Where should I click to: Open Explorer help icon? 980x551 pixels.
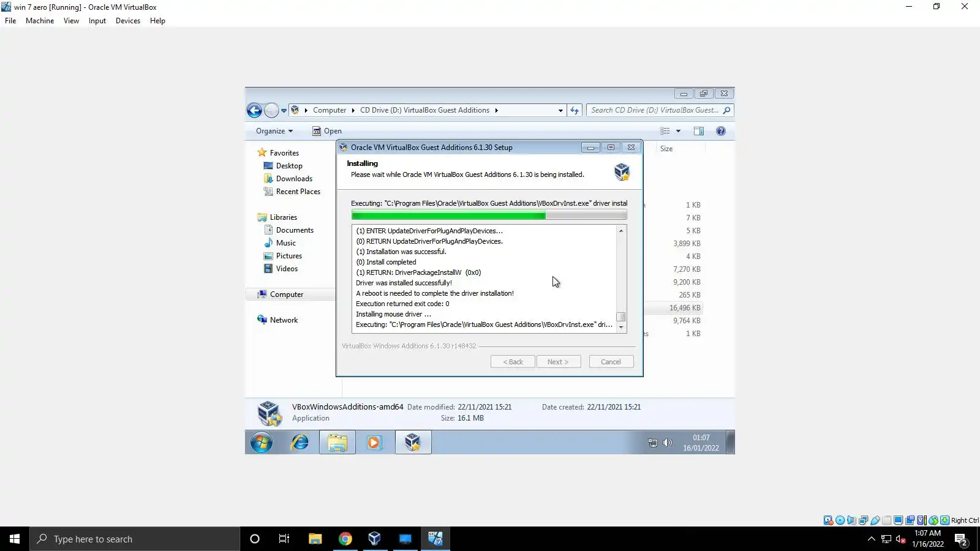[x=721, y=131]
